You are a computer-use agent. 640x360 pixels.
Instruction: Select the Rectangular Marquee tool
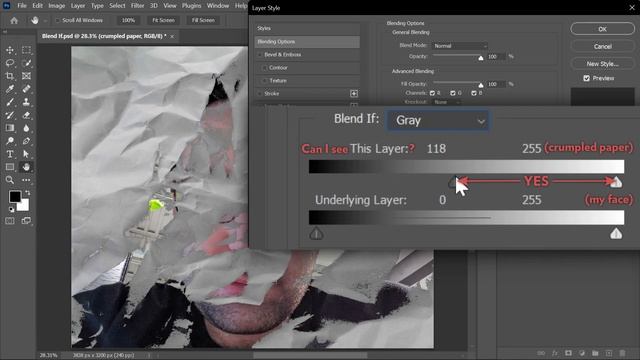26,50
